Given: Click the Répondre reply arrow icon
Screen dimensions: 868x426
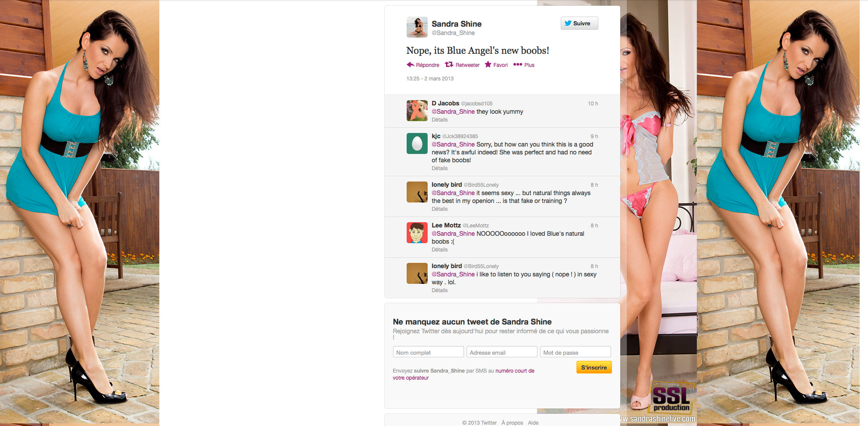Looking at the screenshot, I should (x=410, y=65).
